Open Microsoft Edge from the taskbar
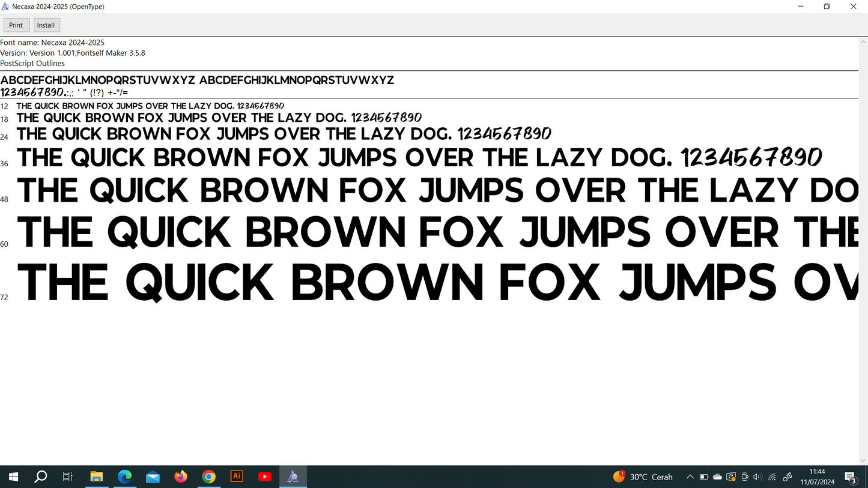868x488 pixels. pyautogui.click(x=124, y=477)
